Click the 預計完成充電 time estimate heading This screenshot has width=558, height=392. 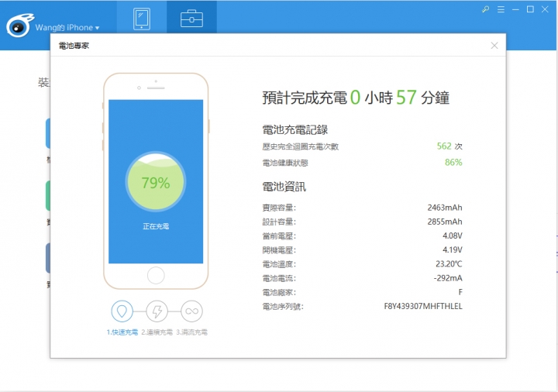pos(356,97)
